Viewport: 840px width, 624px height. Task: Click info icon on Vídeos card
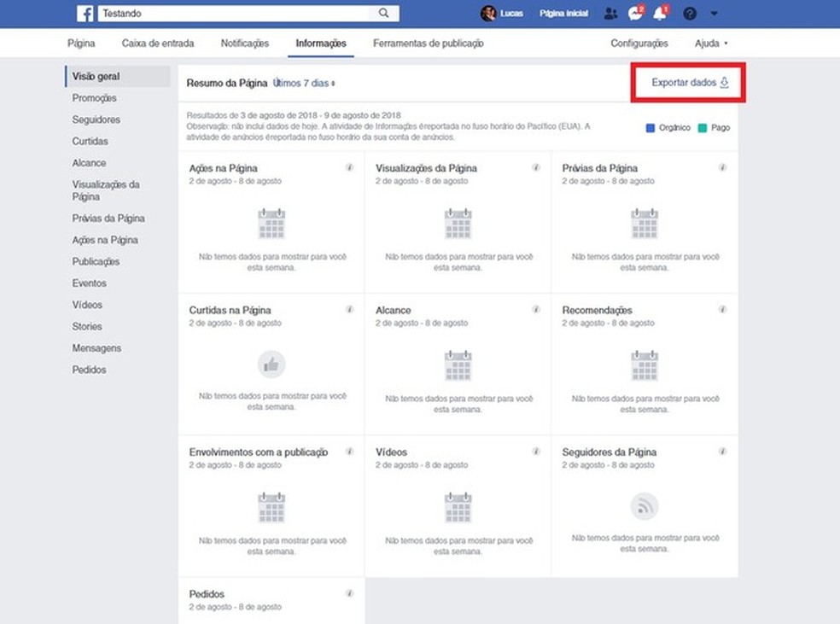(536, 451)
